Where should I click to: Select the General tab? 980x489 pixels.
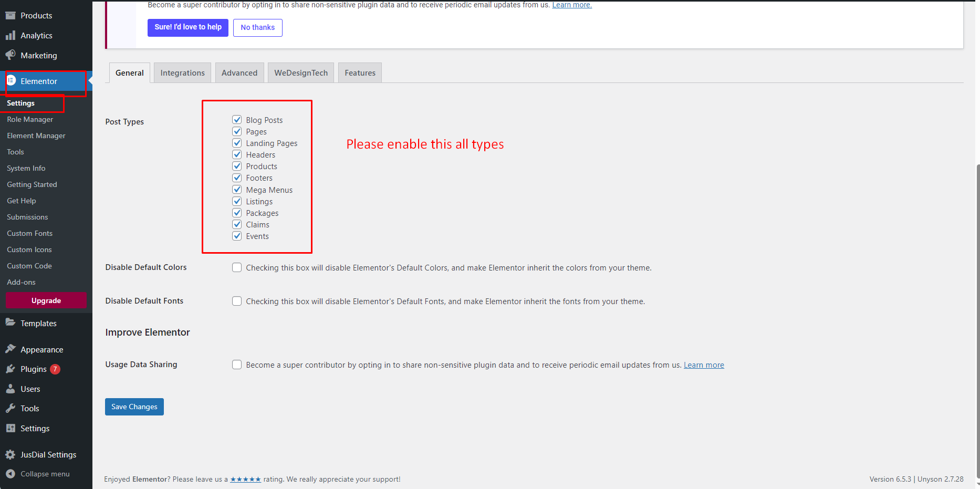coord(130,73)
